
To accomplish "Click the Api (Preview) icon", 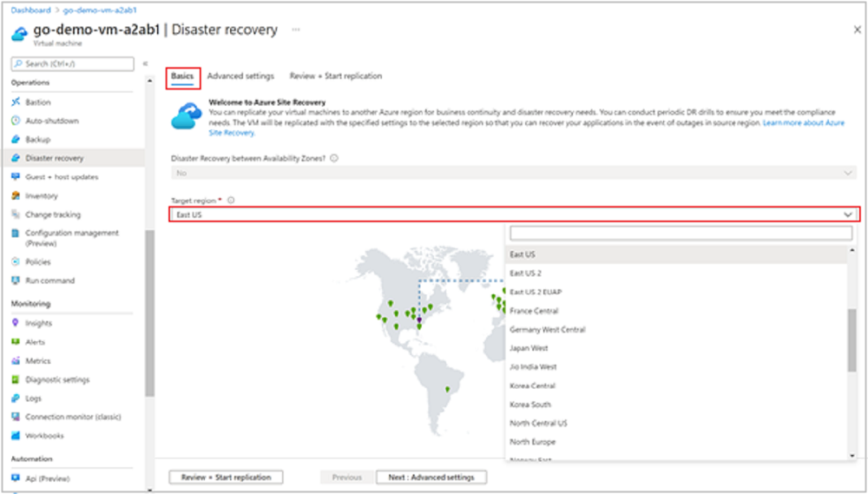I will [x=16, y=478].
